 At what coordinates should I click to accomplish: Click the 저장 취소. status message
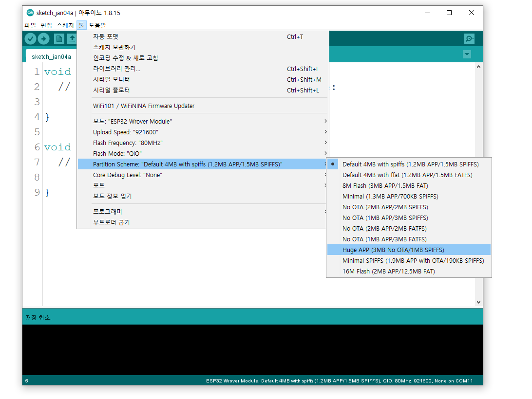[x=38, y=318]
